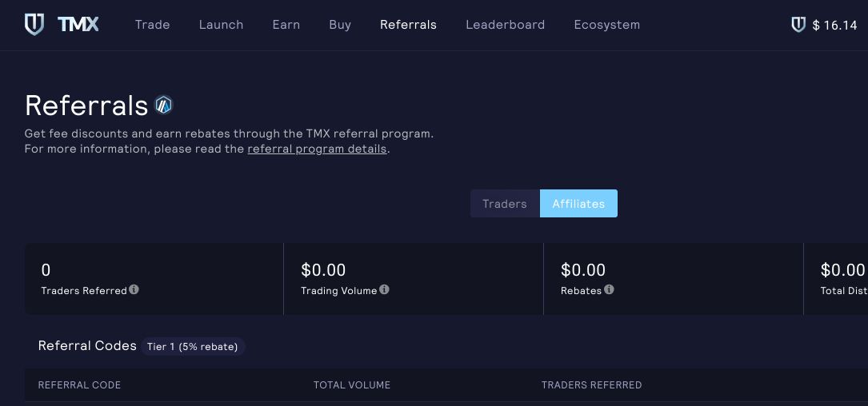Click the REFERRAL CODE column header
Image resolution: width=868 pixels, height=406 pixels.
click(x=79, y=385)
